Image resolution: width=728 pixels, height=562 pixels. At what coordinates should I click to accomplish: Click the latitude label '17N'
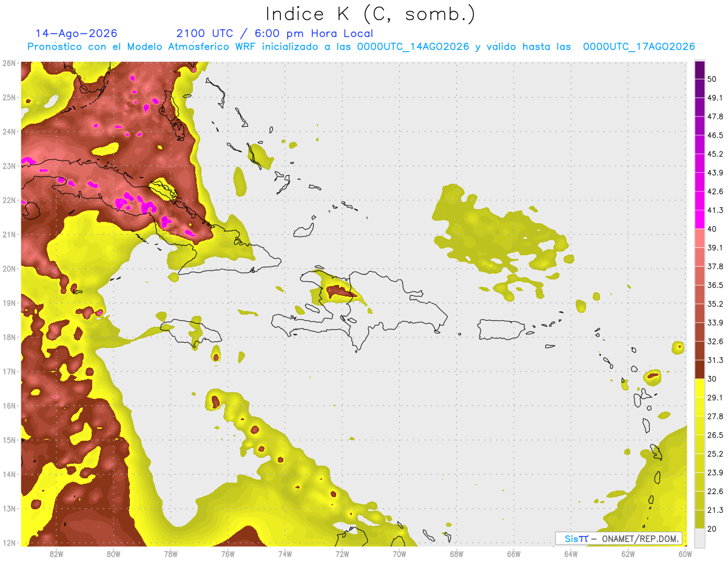9,372
